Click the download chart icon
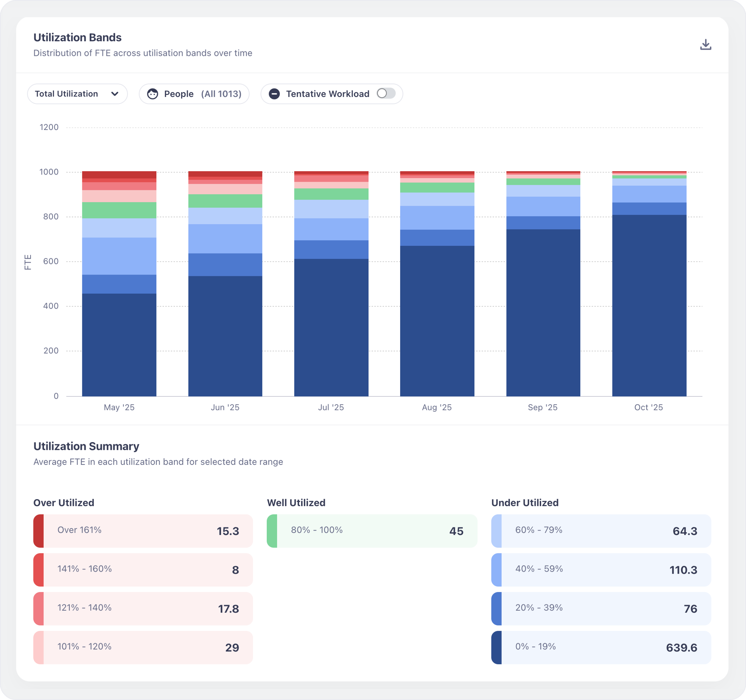Image resolution: width=746 pixels, height=700 pixels. click(706, 45)
